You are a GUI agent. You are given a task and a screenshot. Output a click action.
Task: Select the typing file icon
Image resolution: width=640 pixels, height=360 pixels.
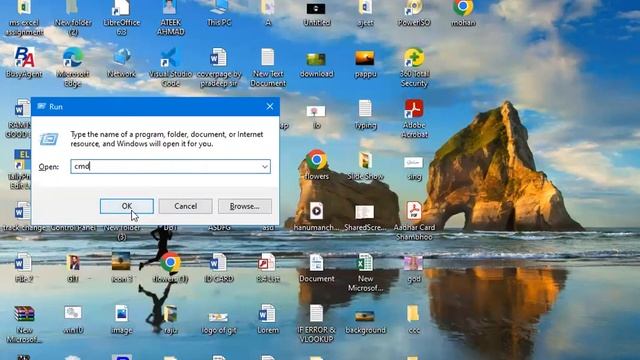tap(365, 115)
